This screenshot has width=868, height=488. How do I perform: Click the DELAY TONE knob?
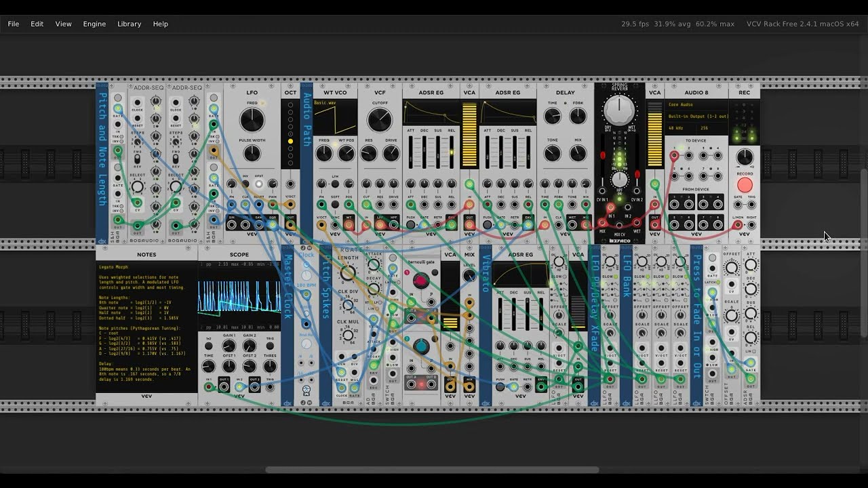click(553, 153)
